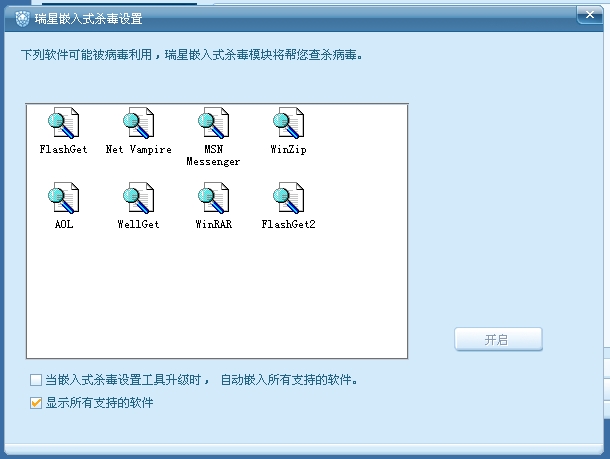
Task: Enable auto-embed on tool upgrade checkbox
Action: 36,380
